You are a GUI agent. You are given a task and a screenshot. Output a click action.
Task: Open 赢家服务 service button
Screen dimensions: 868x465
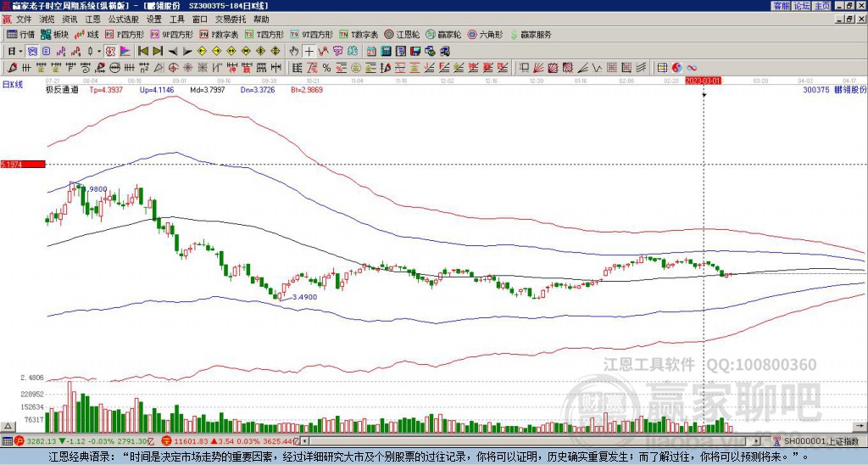click(531, 34)
